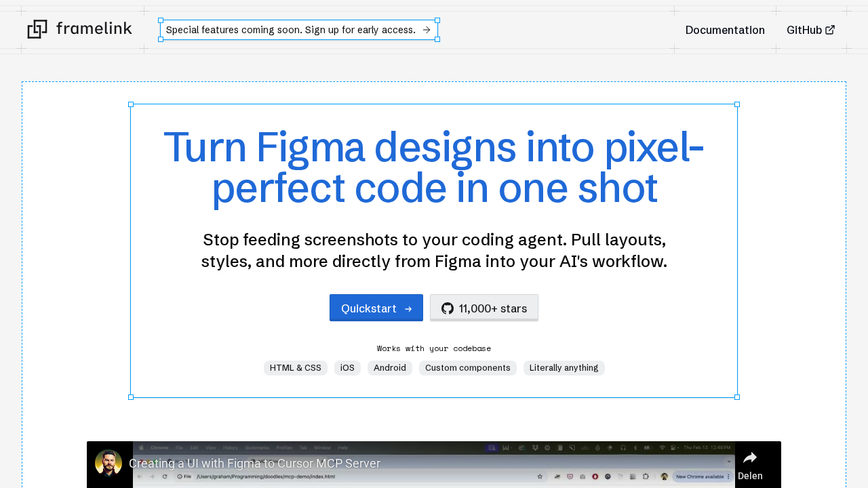Open the Bookmarks menu in the recorded menu bar
This screenshot has width=868, height=488.
(x=257, y=447)
